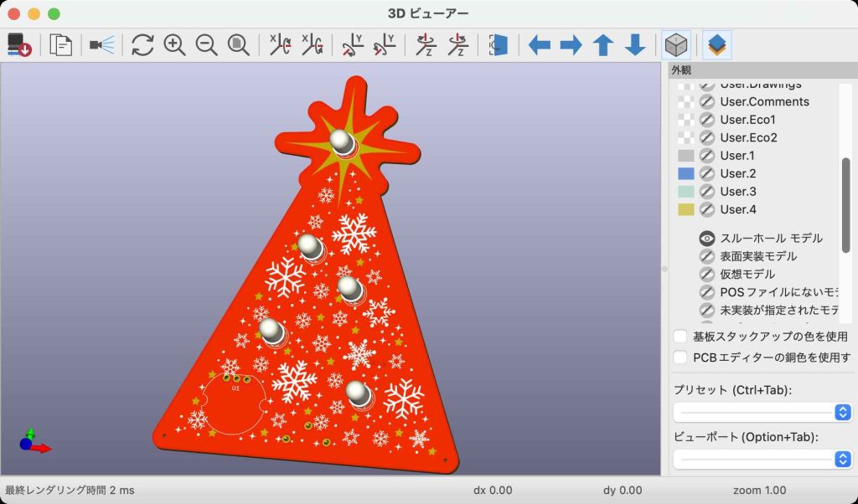The image size is (858, 504).
Task: Hide the スルーホール モデル eye toggle
Action: tap(706, 239)
